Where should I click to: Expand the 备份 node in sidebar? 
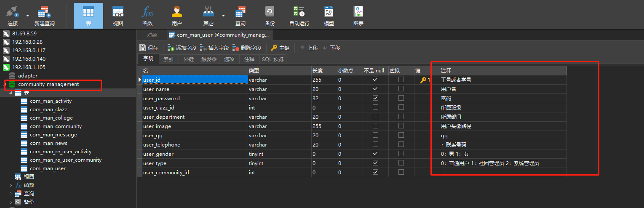[x=11, y=202]
